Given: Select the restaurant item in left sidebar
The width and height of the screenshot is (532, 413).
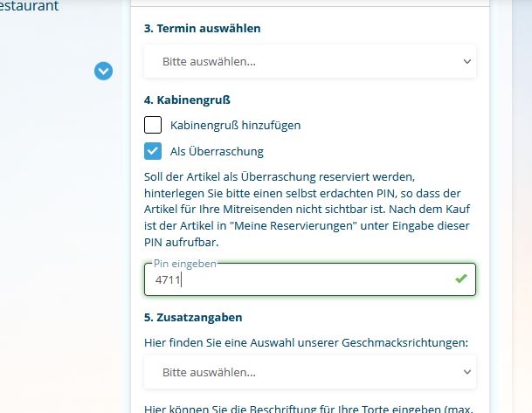Looking at the screenshot, I should pyautogui.click(x=30, y=7).
